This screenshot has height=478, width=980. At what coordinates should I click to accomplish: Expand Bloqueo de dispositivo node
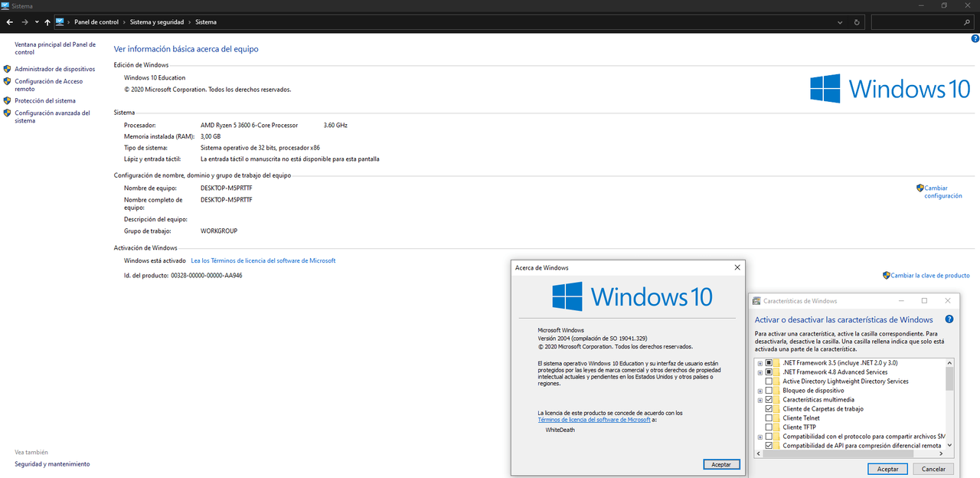[760, 391]
